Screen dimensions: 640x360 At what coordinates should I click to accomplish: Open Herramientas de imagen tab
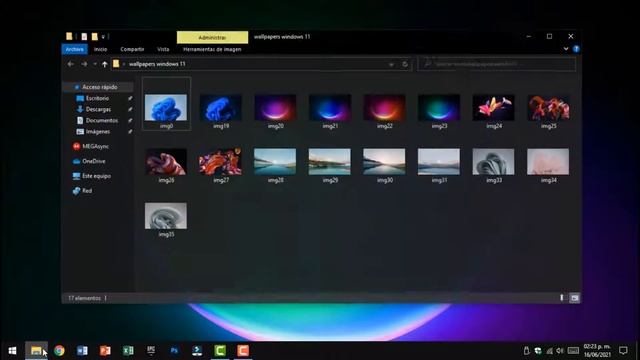tap(212, 49)
